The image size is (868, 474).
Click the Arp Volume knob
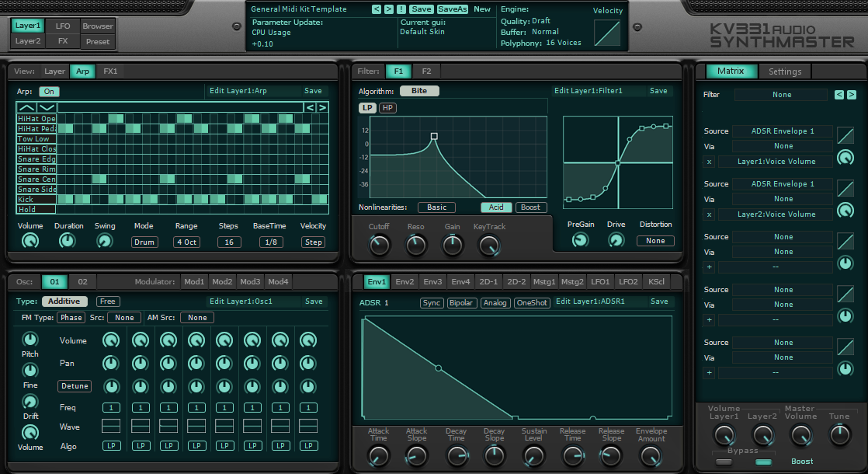coord(30,241)
